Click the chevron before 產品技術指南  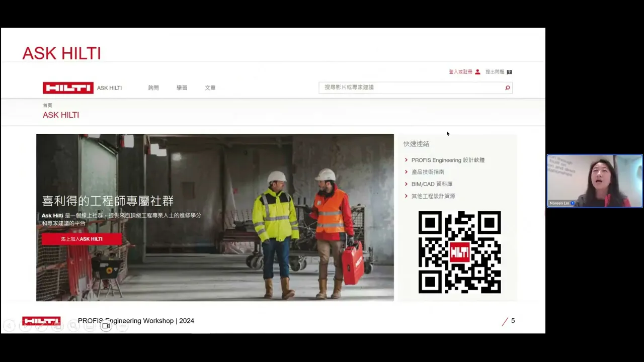(406, 172)
